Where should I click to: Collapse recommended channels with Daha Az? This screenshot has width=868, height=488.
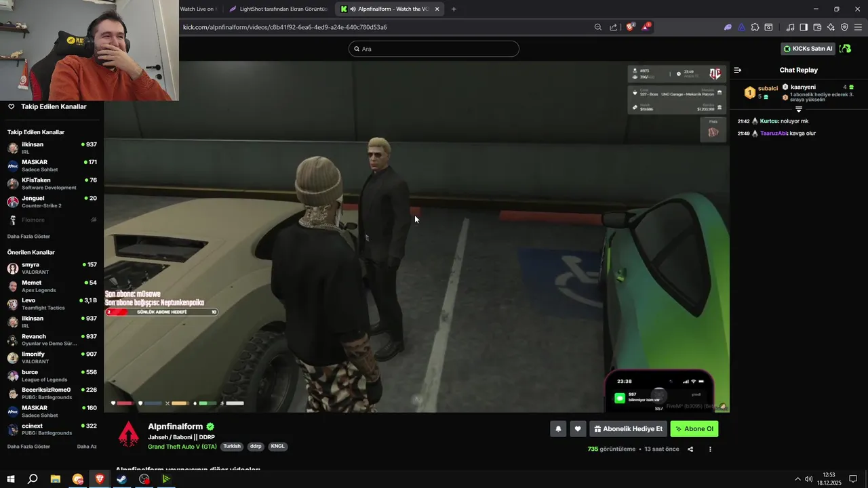(x=87, y=447)
